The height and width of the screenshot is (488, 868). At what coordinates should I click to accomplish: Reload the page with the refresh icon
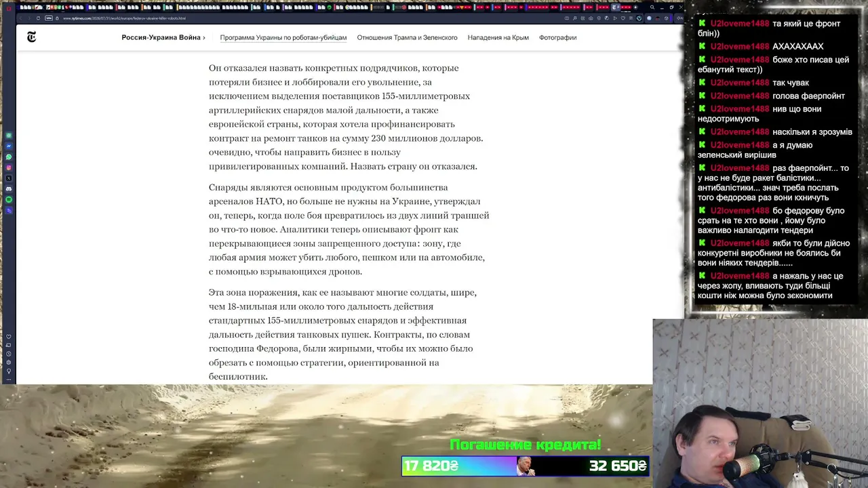coord(38,18)
